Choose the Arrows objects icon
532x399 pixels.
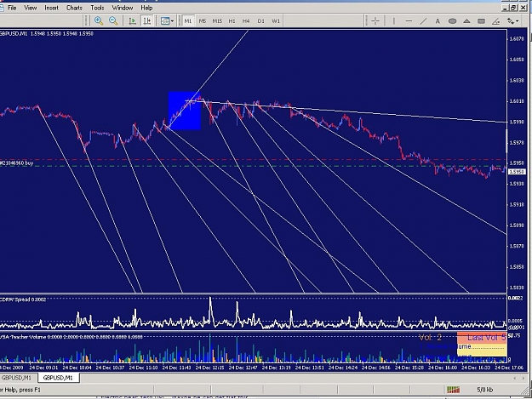511,21
